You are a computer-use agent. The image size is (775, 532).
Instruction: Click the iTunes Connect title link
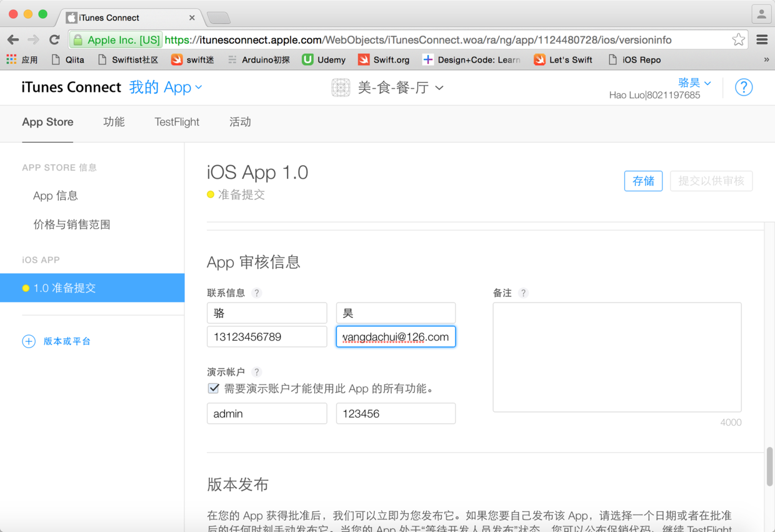point(71,88)
